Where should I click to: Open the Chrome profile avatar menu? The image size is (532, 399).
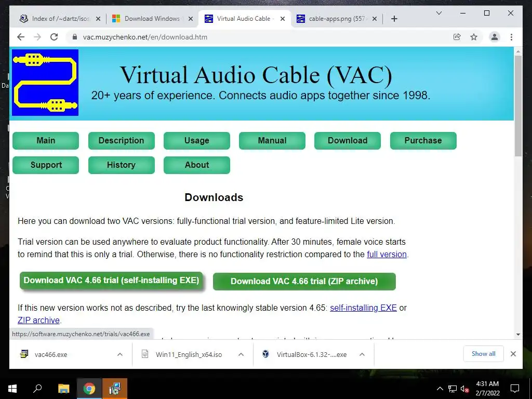495,37
